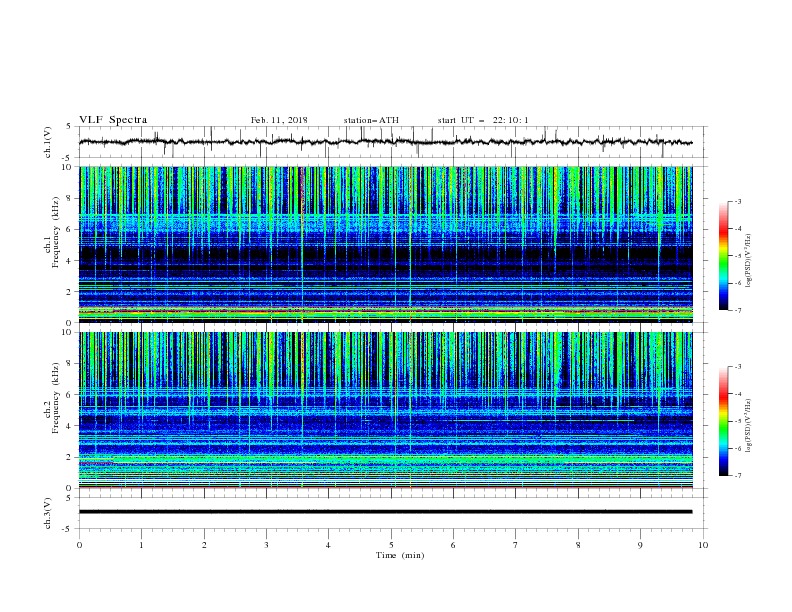Click the "-3" tick of the upper color bar
792x612 pixels.
737,201
